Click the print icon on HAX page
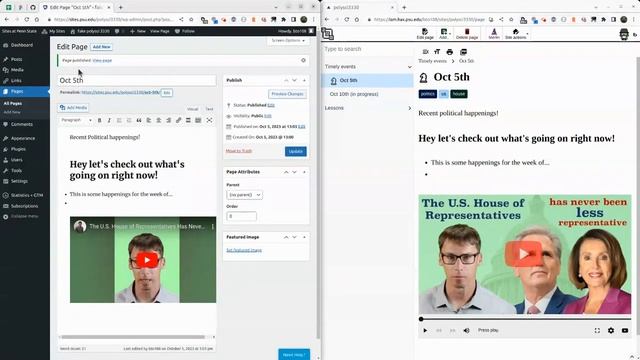 [450, 52]
